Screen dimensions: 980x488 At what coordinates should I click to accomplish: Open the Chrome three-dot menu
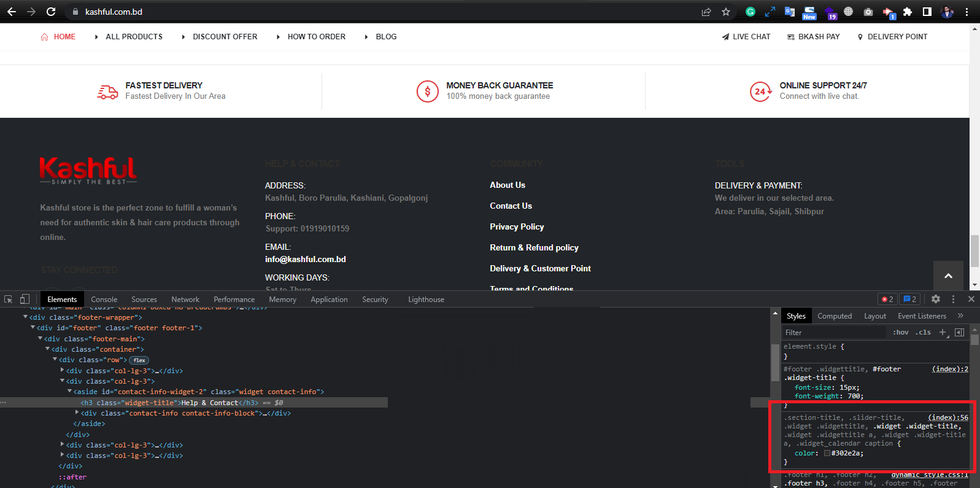coord(966,12)
